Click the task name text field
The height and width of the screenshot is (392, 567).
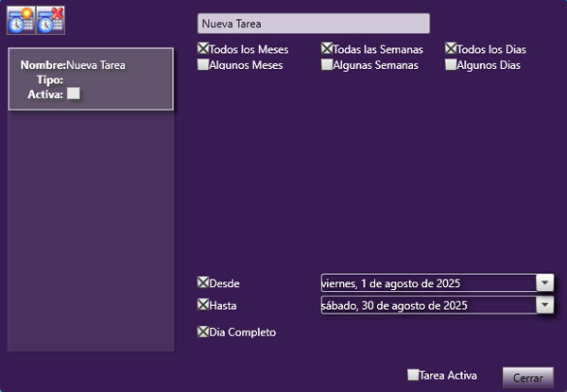pos(313,24)
